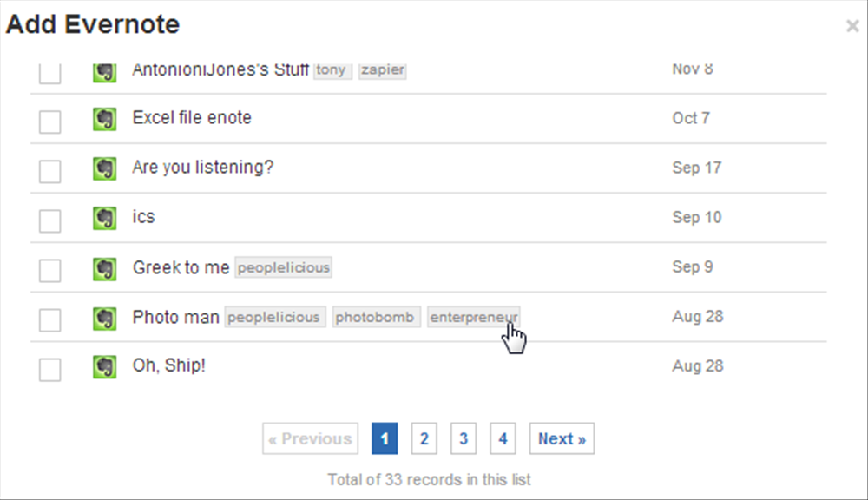Tick the checkbox for Greek to me
Screen dimensions: 868x500
pos(49,271)
